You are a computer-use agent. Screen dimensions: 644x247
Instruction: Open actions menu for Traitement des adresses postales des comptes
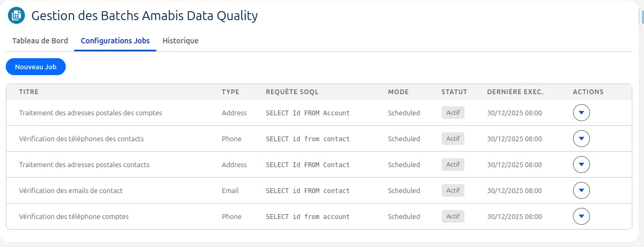coord(582,113)
